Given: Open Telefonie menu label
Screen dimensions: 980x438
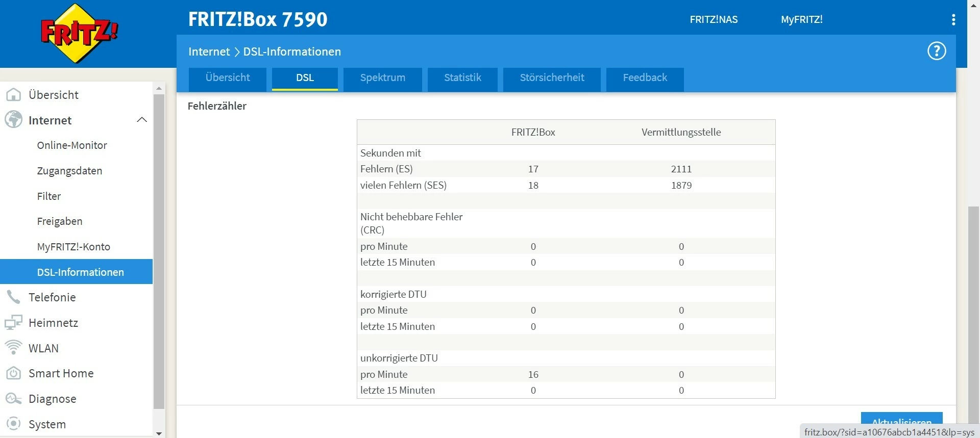Looking at the screenshot, I should click(52, 297).
